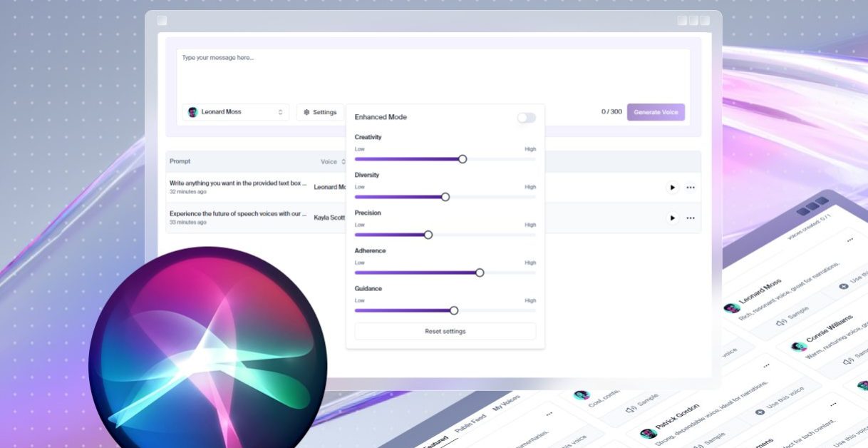Open more options for second prompt row
868x448 pixels.
point(691,218)
